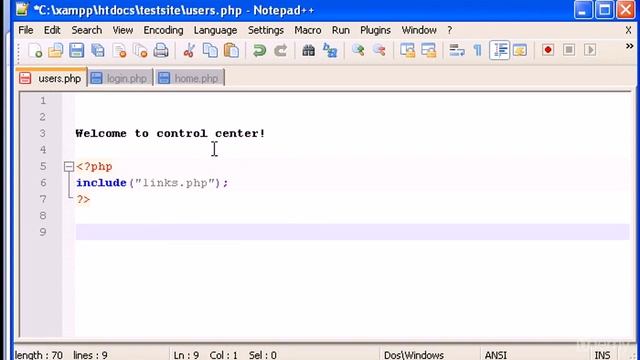This screenshot has width=640, height=360.
Task: Click the ?> closing tag
Action: pyautogui.click(x=83, y=200)
